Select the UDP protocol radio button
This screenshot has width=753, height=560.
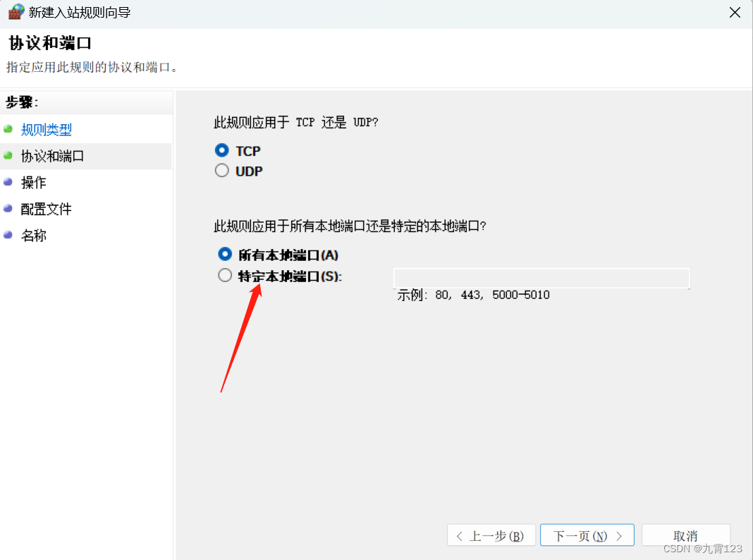(221, 171)
